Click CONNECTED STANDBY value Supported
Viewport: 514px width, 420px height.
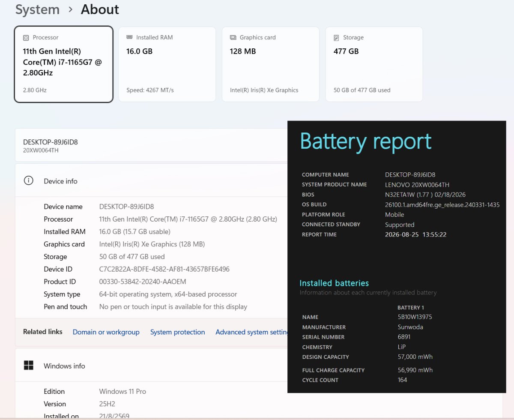pyautogui.click(x=400, y=225)
